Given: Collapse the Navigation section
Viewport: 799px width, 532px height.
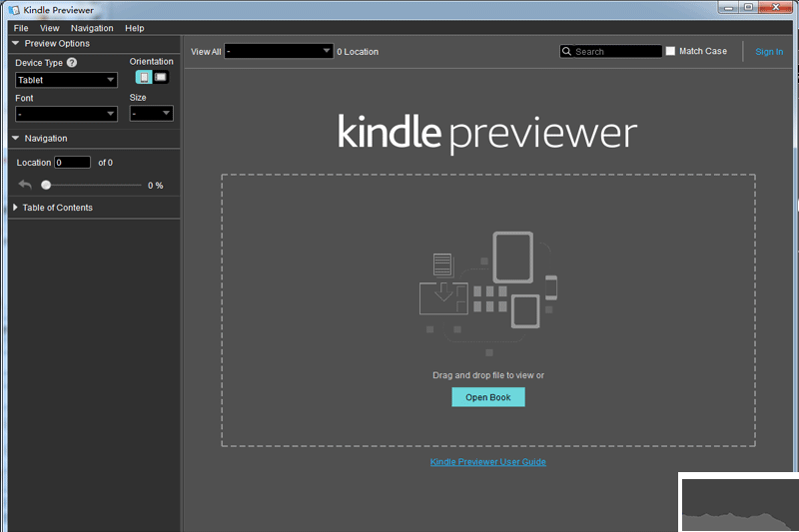Looking at the screenshot, I should [x=15, y=138].
